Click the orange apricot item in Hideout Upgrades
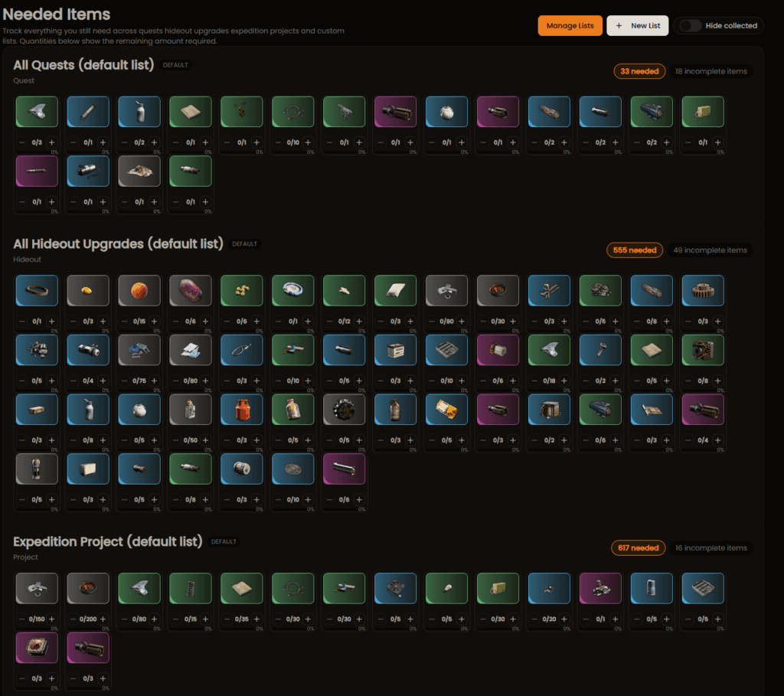This screenshot has height=696, width=784. [139, 291]
